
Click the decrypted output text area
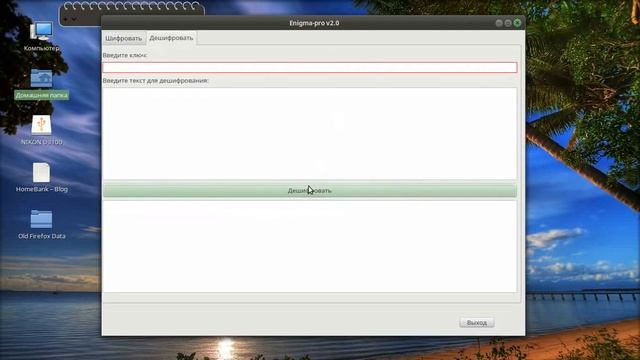[310, 246]
